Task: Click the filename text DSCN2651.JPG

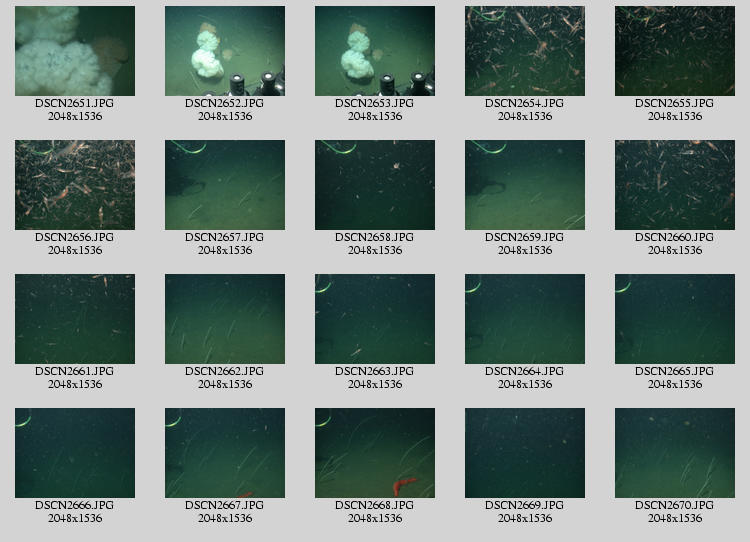Action: (x=75, y=103)
